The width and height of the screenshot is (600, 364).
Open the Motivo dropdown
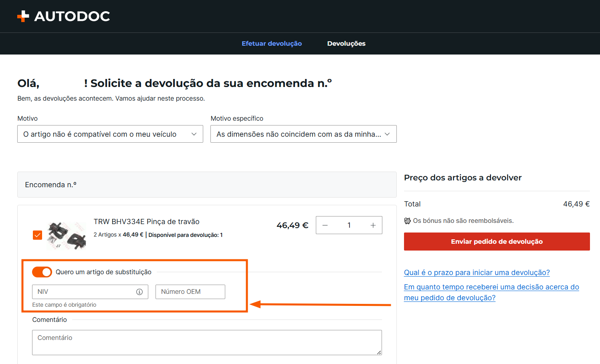click(x=110, y=134)
